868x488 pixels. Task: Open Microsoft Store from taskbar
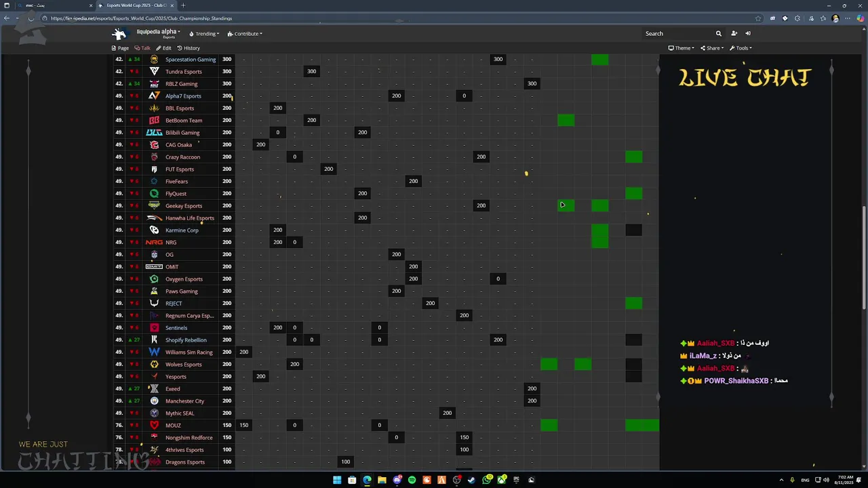point(352,480)
